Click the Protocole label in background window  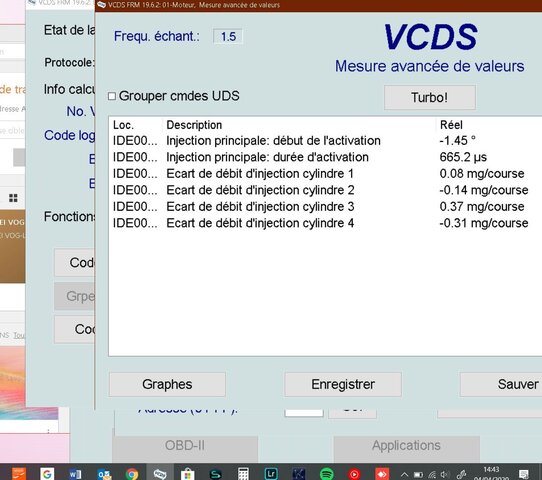click(69, 63)
